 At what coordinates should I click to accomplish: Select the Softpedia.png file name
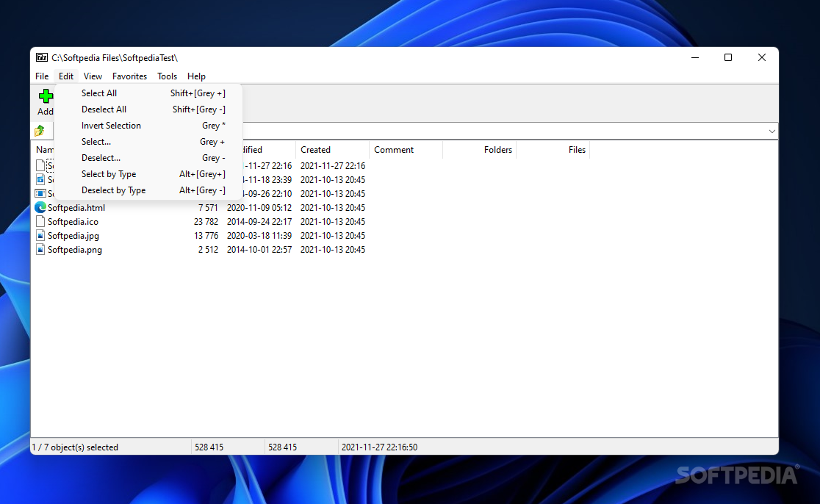75,250
